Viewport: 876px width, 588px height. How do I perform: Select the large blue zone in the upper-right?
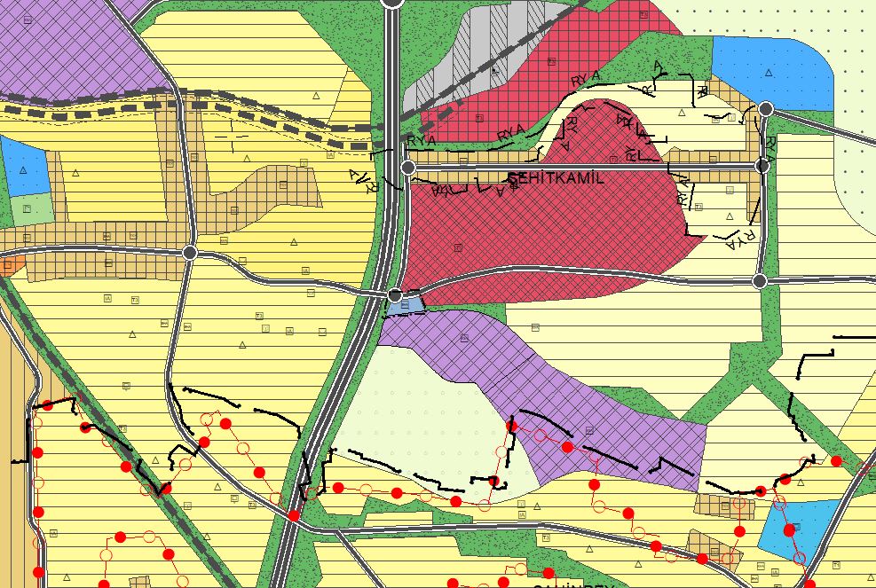click(x=772, y=73)
